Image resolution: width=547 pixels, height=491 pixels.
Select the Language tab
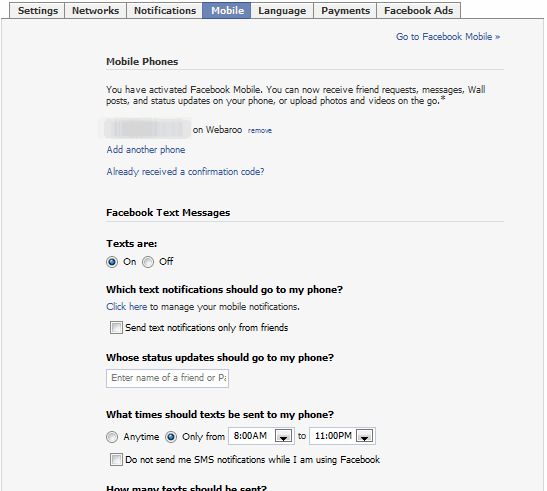click(x=282, y=10)
